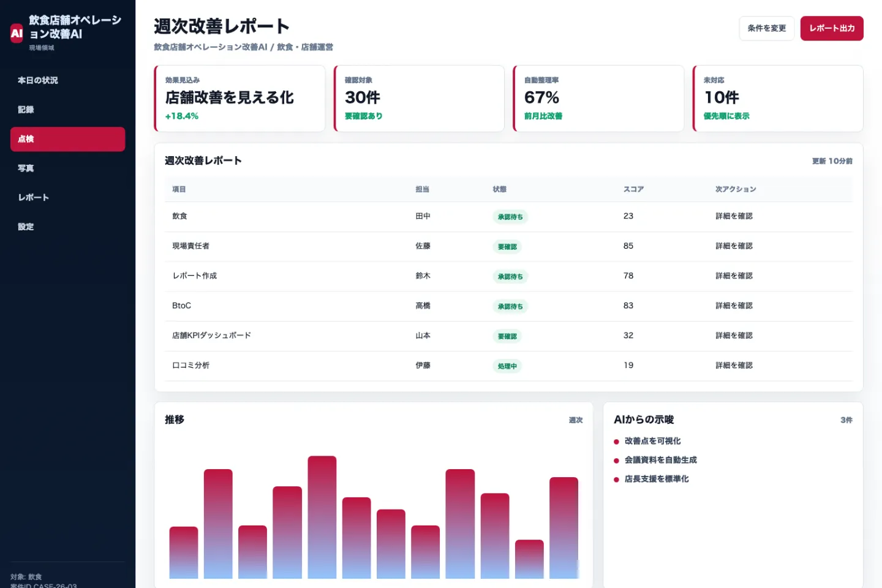Open the 未対応 10件 card
882x588 pixels.
coord(778,98)
